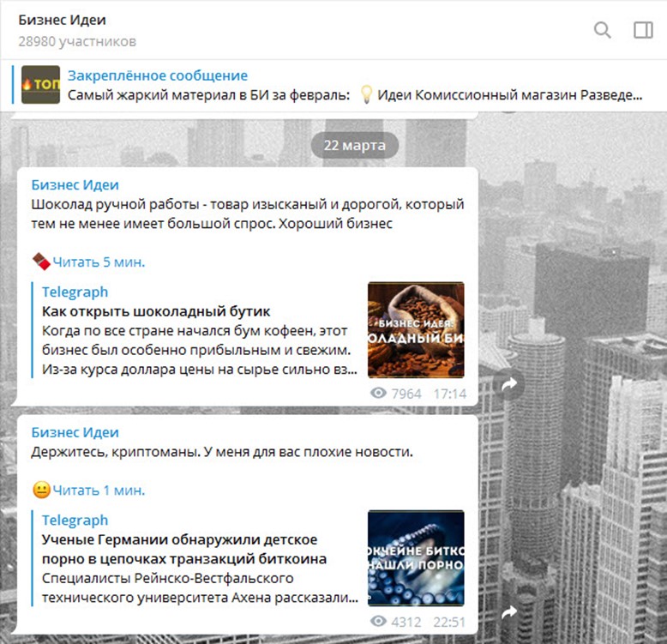
Task: Click the forward arrow beside chocolate boutique post
Action: pyautogui.click(x=508, y=384)
